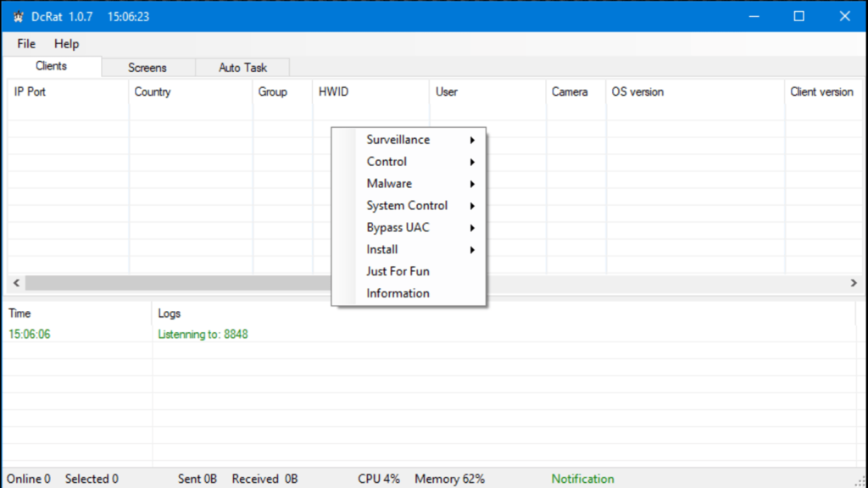
Task: Click the OS version column header
Action: point(695,91)
